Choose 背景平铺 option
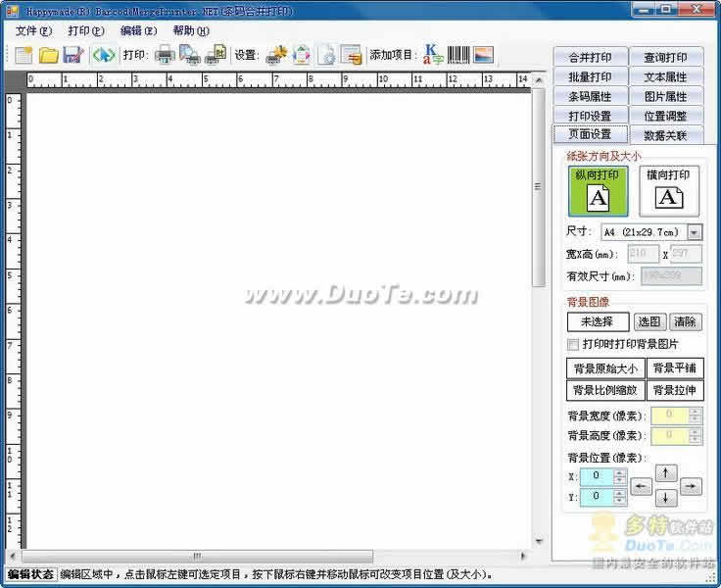 pos(675,368)
